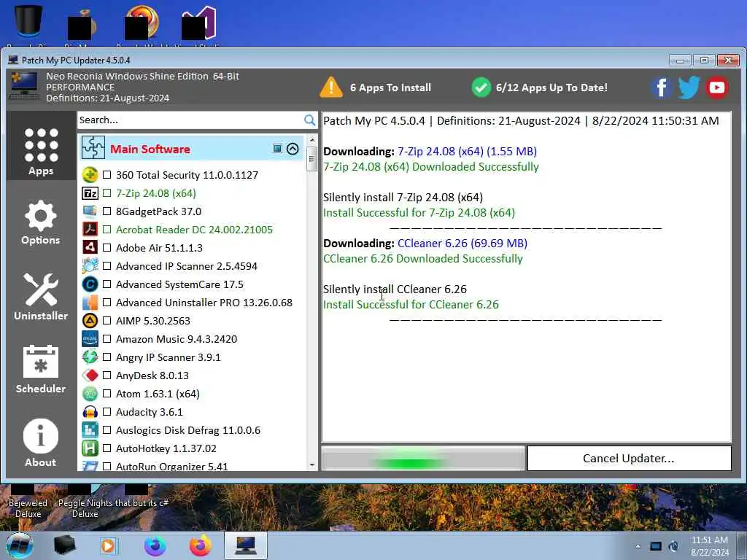Click the AnyDesk red diamond icon

point(90,376)
